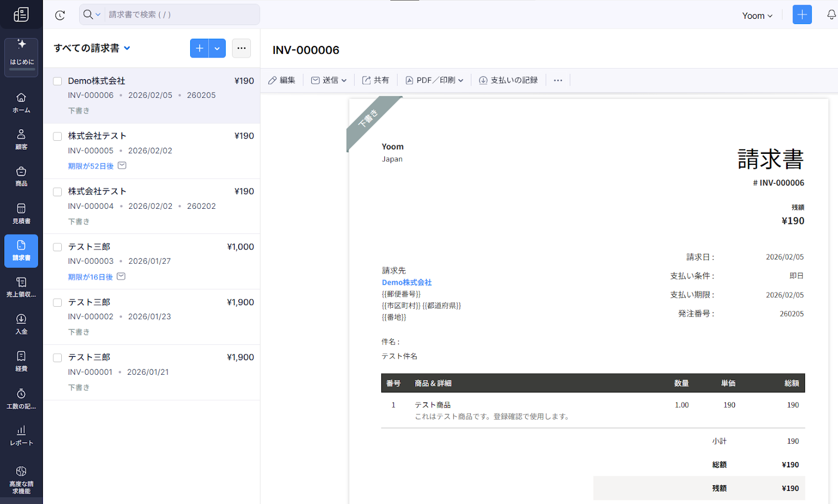Open the 送信 send dropdown
Image resolution: width=838 pixels, height=504 pixels.
(329, 80)
